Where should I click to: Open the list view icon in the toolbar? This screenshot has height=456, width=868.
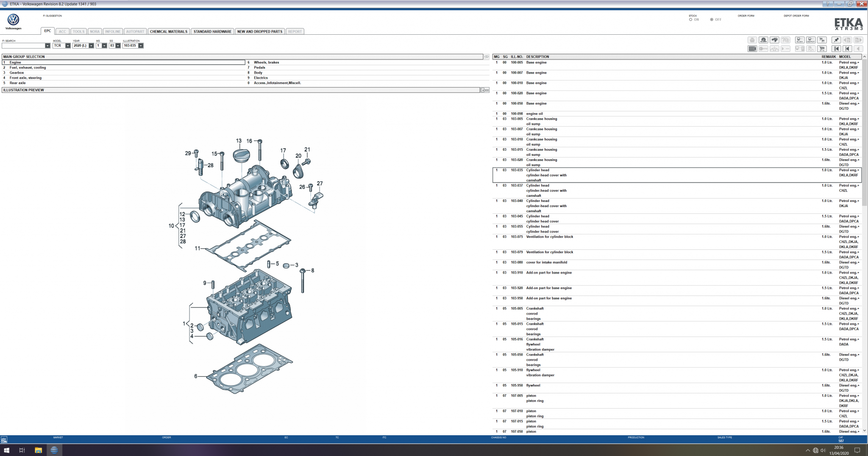(x=752, y=48)
